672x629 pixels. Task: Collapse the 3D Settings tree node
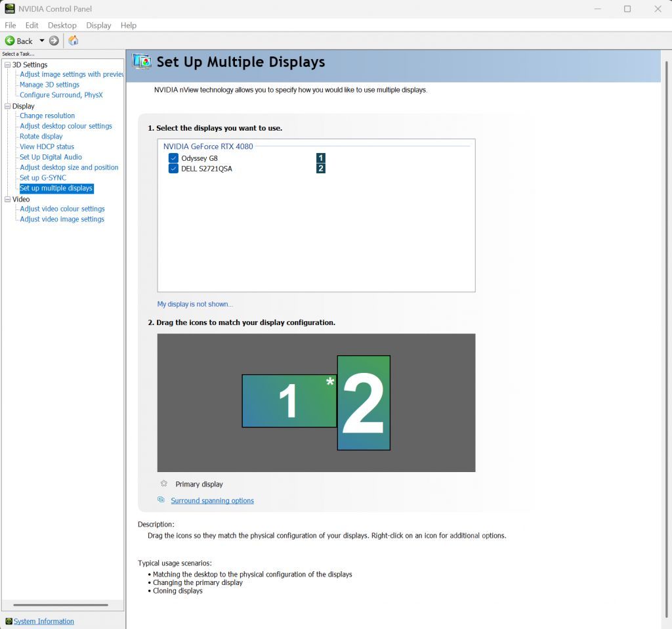point(7,65)
